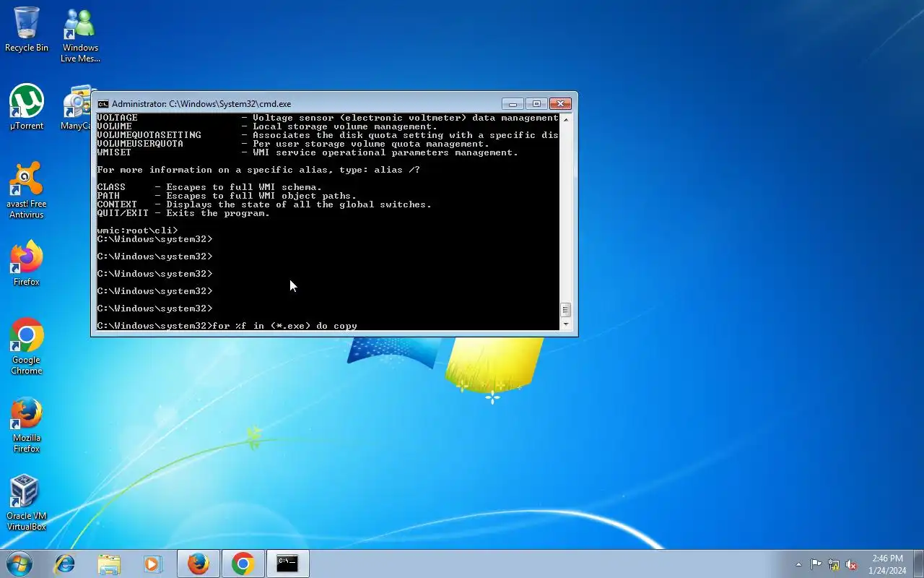The height and width of the screenshot is (578, 924).
Task: Open the Recycle Bin desktop icon
Action: (27, 30)
